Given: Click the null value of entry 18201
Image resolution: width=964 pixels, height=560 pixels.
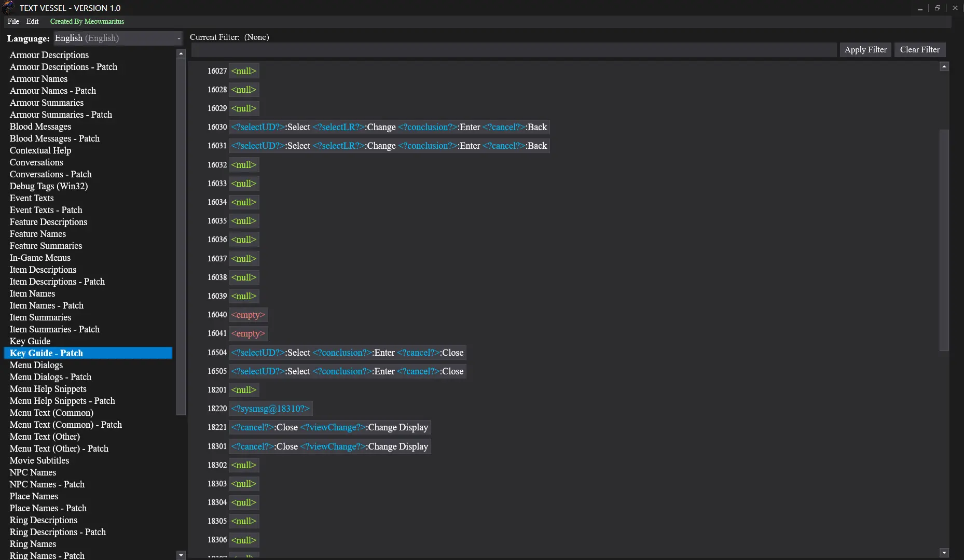Looking at the screenshot, I should point(244,390).
